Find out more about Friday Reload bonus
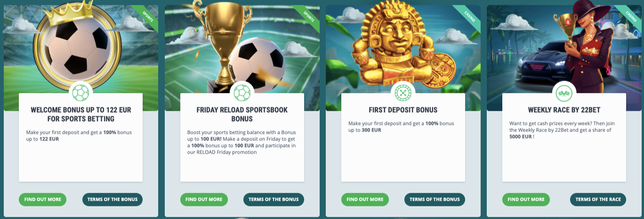 coord(204,199)
